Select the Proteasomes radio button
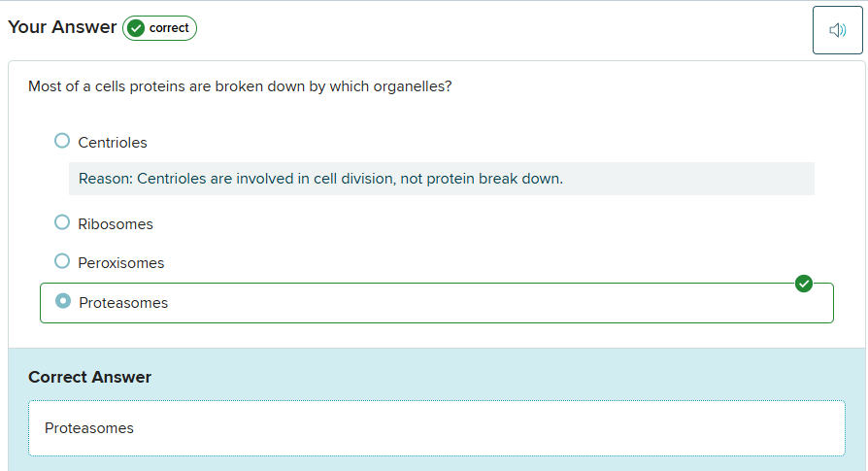 [63, 301]
